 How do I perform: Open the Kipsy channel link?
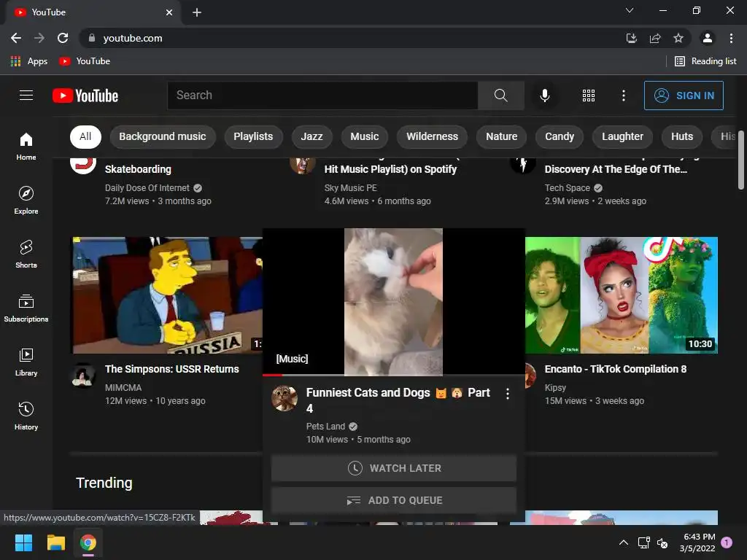pyautogui.click(x=555, y=388)
